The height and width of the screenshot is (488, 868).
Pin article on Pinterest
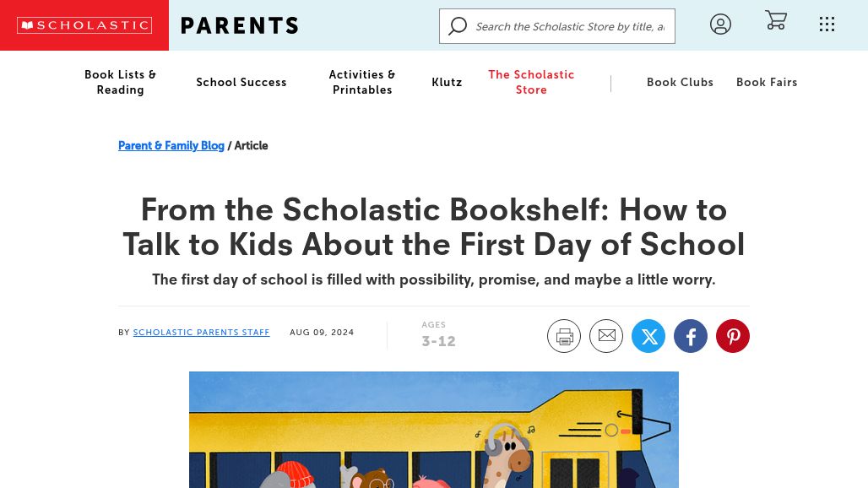(x=733, y=336)
